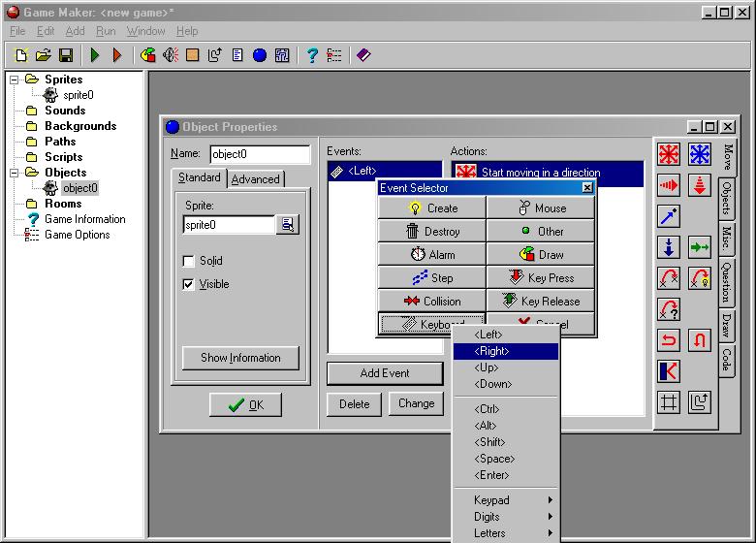Image resolution: width=756 pixels, height=543 pixels.
Task: Select the blue star move action icon
Action: tap(700, 155)
